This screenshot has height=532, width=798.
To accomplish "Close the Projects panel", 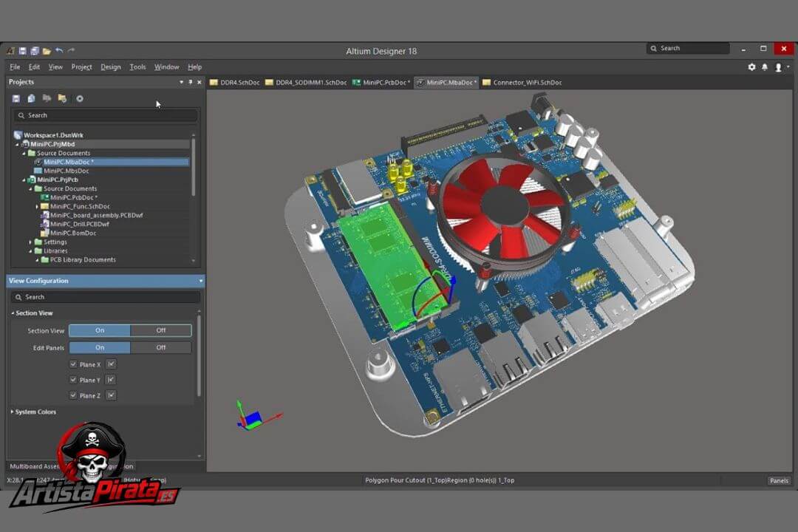I will pos(199,82).
